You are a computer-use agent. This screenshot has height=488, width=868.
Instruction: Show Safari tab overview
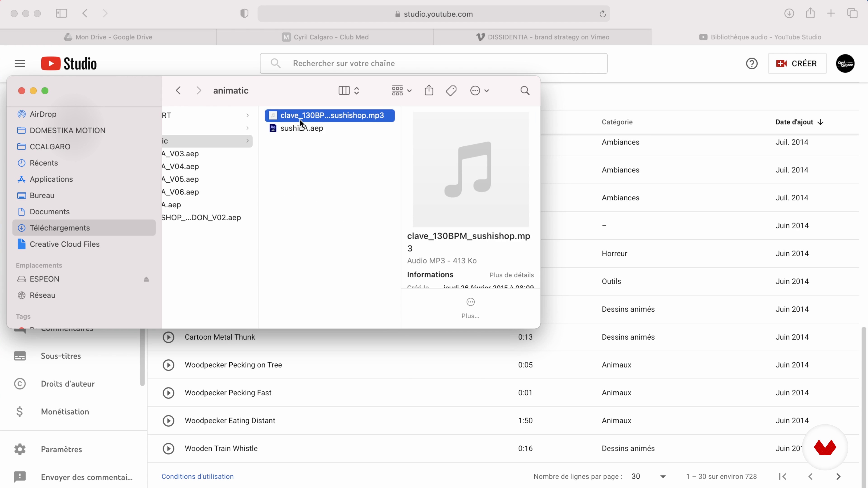tap(852, 14)
